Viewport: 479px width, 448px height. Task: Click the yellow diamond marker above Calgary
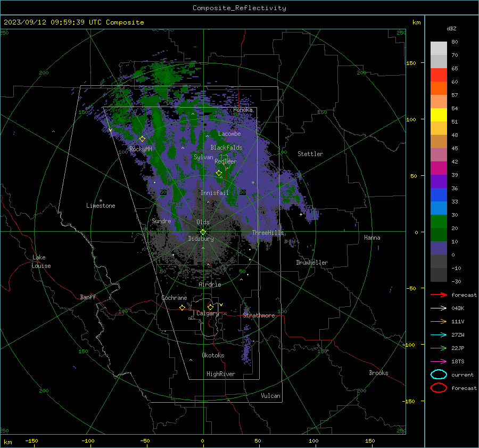pos(210,307)
